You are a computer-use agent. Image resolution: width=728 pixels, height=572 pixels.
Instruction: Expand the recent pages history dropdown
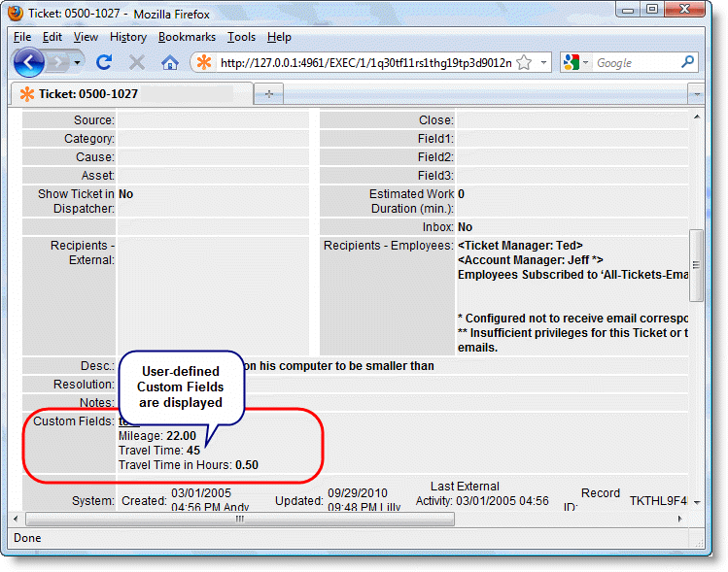click(78, 62)
